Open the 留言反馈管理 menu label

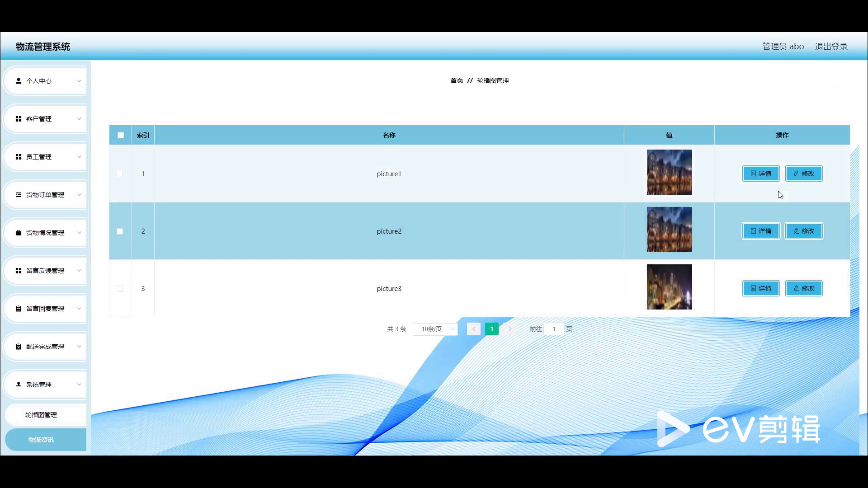pyautogui.click(x=45, y=271)
